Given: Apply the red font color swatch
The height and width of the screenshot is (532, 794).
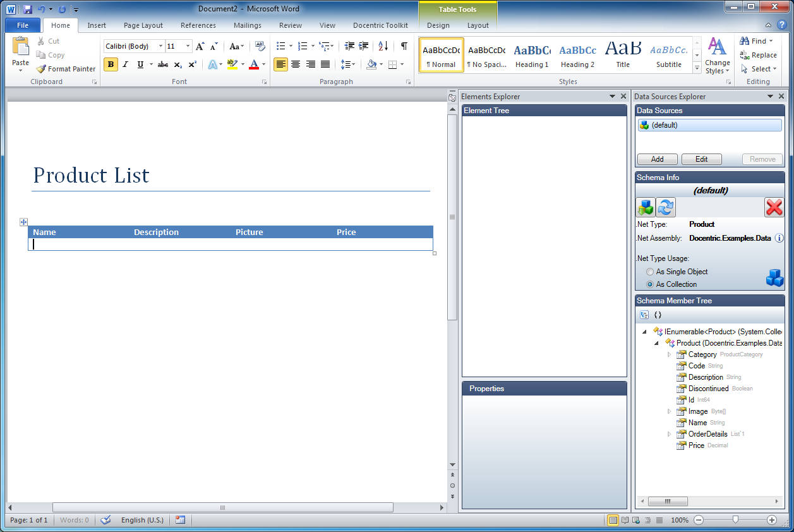Looking at the screenshot, I should (254, 64).
